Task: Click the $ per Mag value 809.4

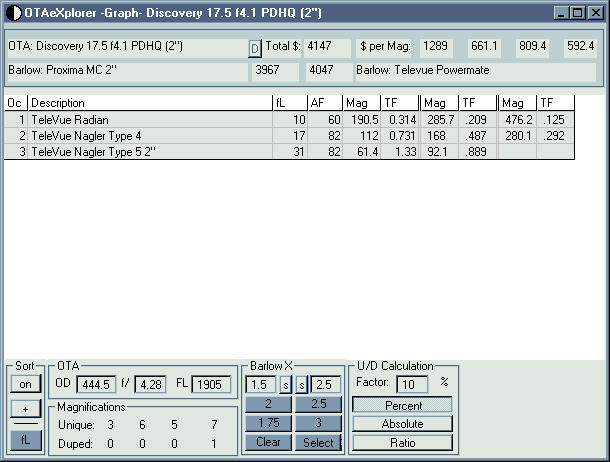Action: [533, 47]
